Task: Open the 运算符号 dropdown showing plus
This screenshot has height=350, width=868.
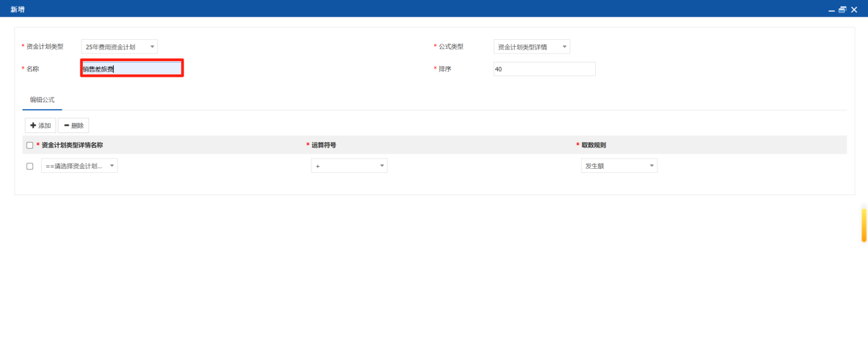Action: [x=350, y=166]
